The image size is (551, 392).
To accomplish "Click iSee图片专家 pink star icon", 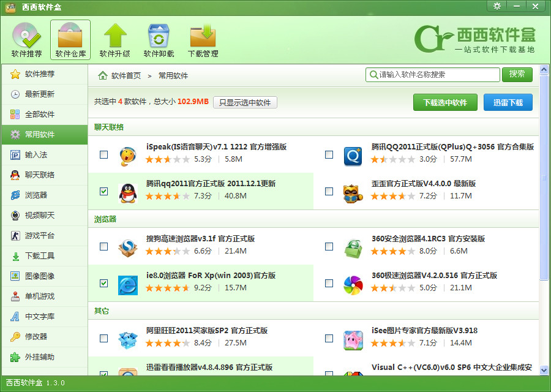I will pos(353,340).
